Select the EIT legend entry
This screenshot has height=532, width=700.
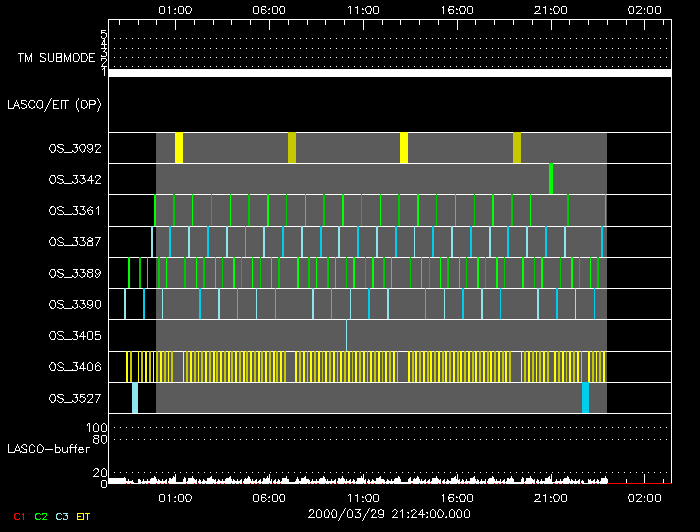pyautogui.click(x=84, y=516)
